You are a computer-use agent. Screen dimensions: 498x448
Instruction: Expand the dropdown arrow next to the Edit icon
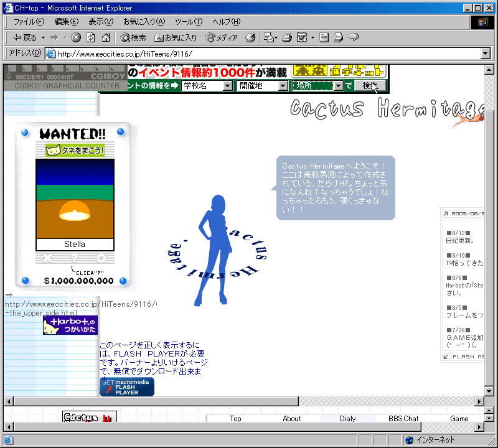[x=312, y=38]
